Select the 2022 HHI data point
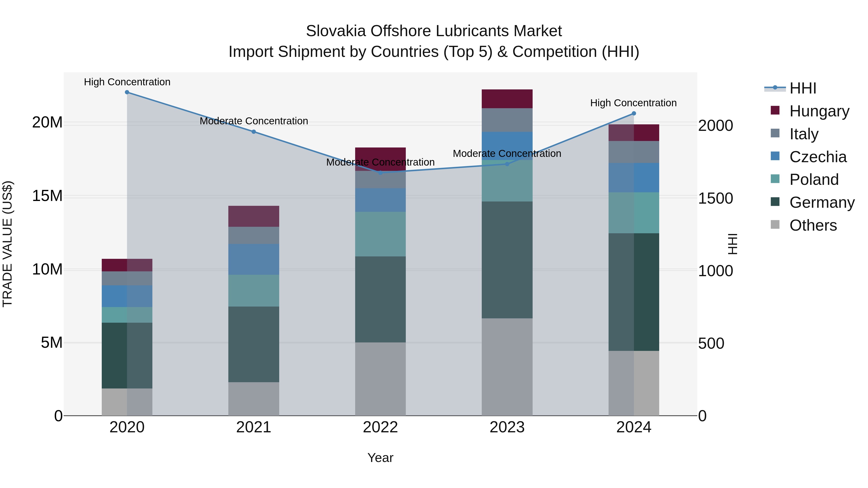 coord(380,173)
